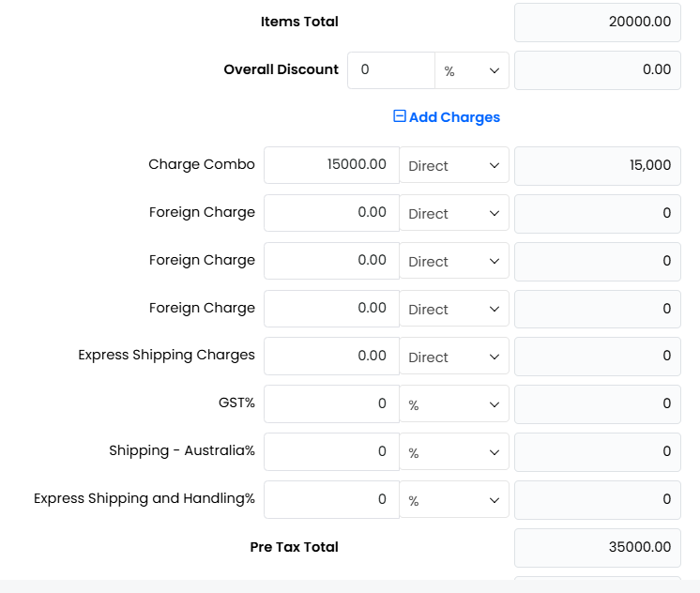Open the Charge Combo Direct dropdown

click(454, 165)
